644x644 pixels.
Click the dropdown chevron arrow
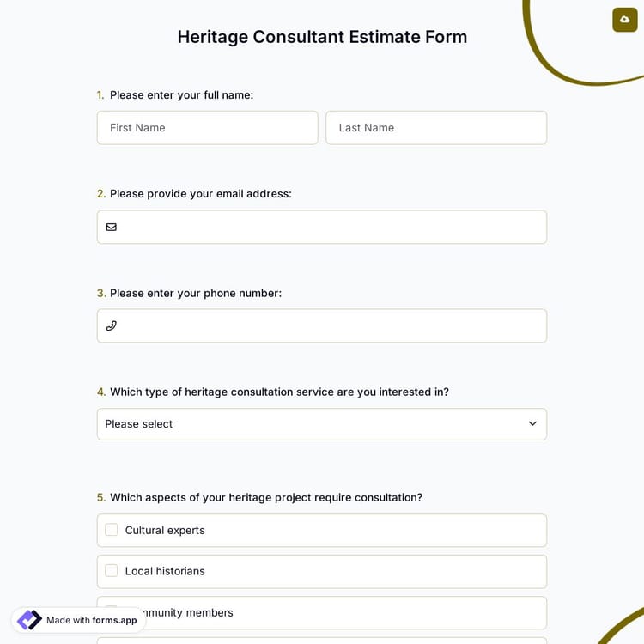click(532, 424)
